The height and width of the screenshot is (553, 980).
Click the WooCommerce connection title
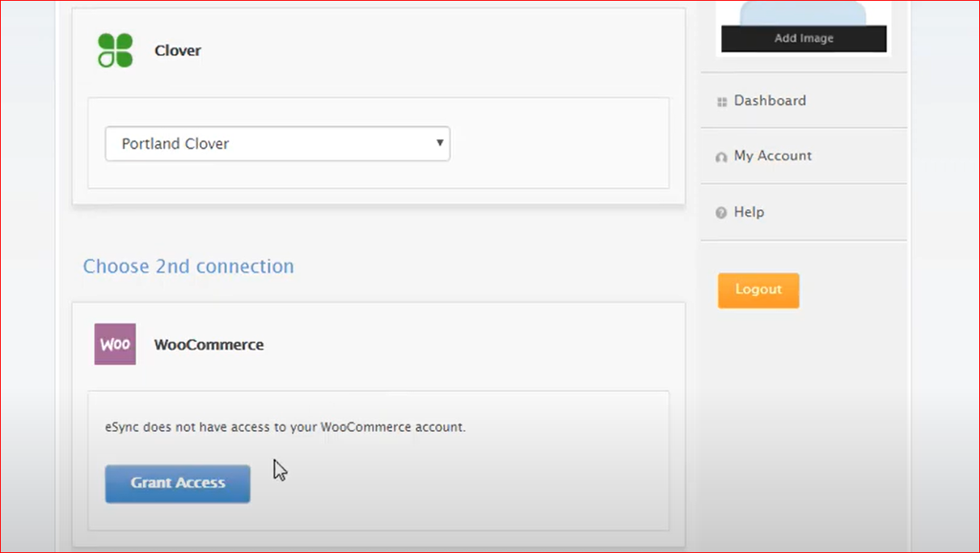coord(209,344)
